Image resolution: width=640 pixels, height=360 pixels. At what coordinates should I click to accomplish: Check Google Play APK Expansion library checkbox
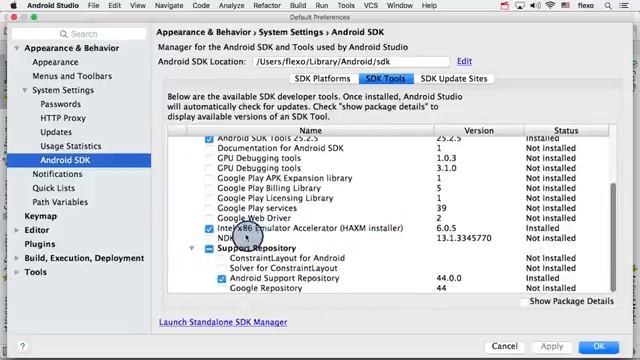tap(209, 178)
